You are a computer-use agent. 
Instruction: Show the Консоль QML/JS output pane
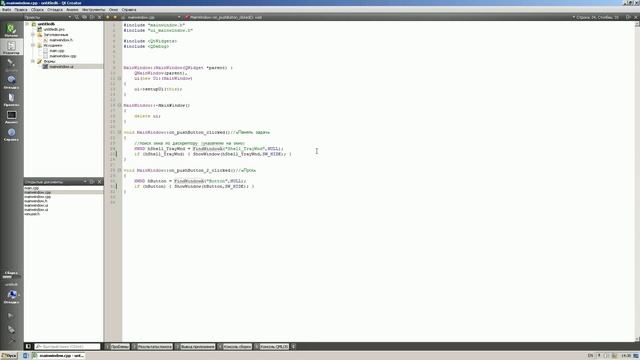click(271, 347)
